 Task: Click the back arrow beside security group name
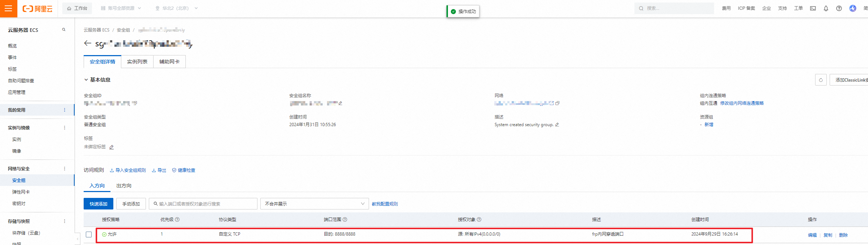coord(87,43)
